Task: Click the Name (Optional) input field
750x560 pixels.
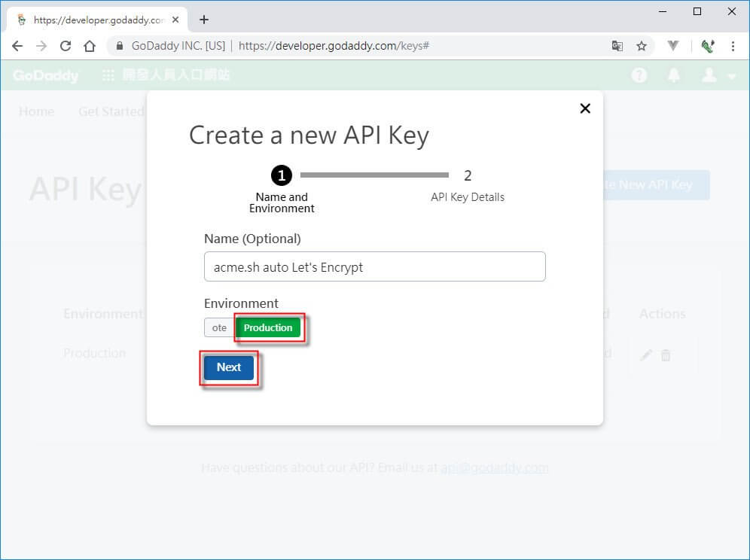Action: 374,266
